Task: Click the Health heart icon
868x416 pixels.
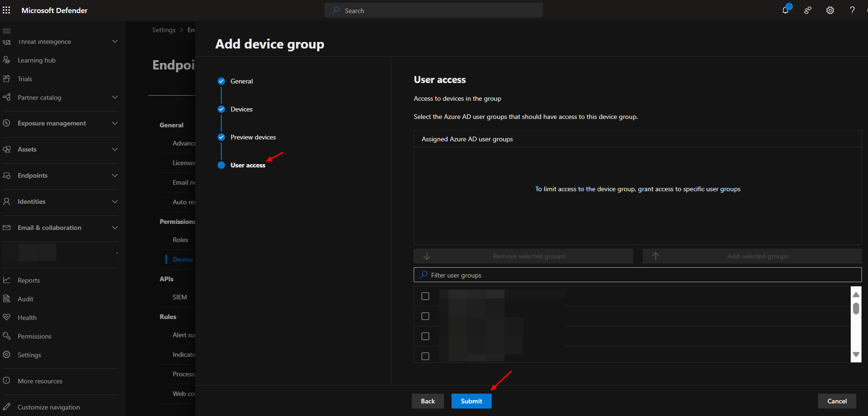Action: pos(7,318)
